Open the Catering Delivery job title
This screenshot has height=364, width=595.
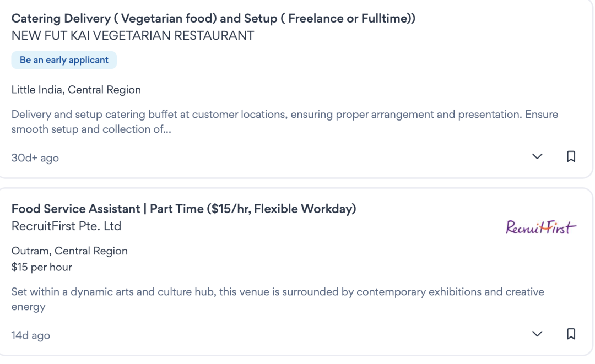(213, 19)
